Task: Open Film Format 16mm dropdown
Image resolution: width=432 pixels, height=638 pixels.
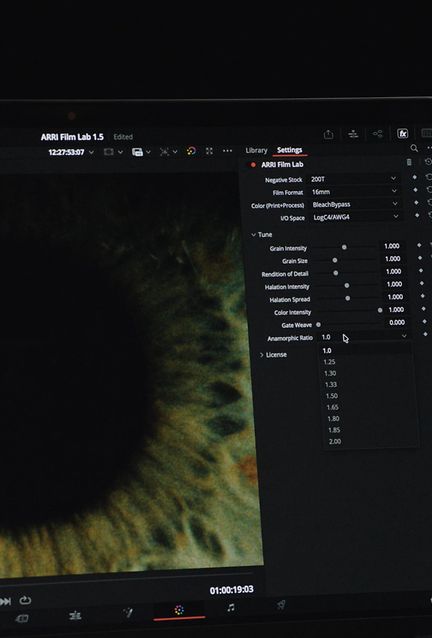Action: (354, 191)
